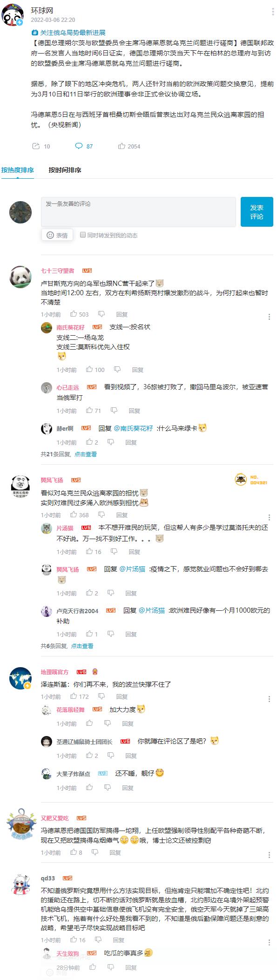Image resolution: width=277 pixels, height=980 pixels.
Task: Switch to 按时间排序 tab
Action: coord(65,170)
